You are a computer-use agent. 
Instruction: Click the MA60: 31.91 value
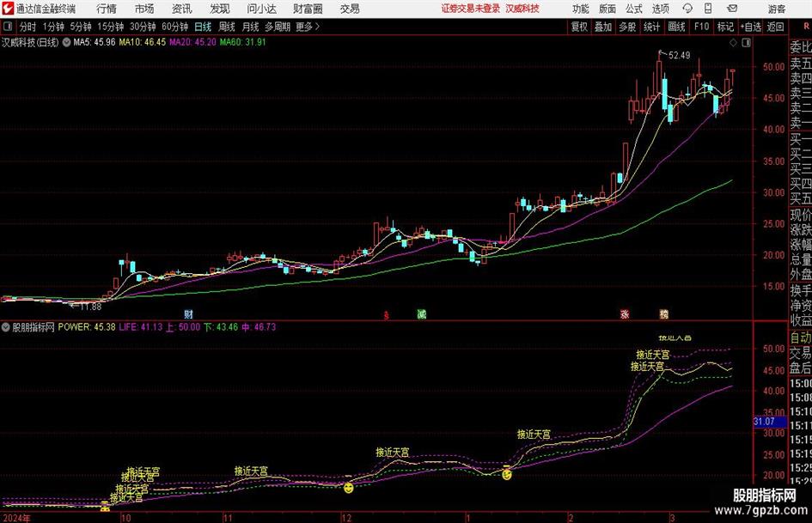tap(243, 42)
